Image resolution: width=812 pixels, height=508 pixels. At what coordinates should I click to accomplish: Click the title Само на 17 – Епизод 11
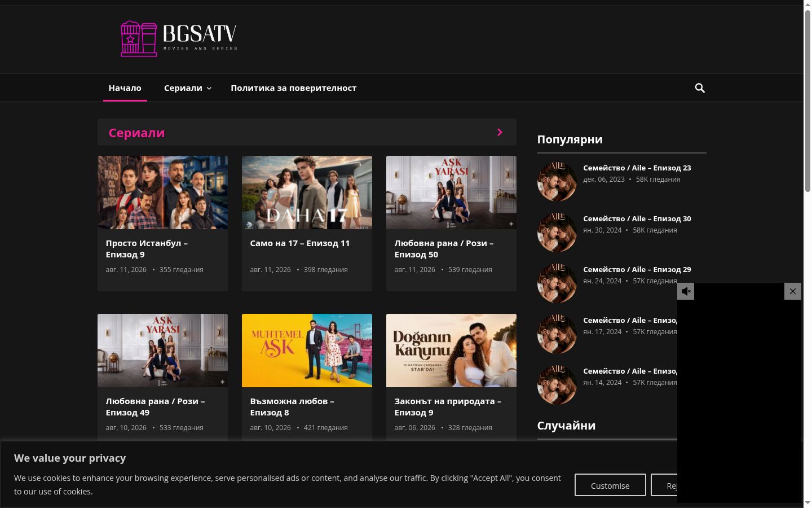[300, 243]
